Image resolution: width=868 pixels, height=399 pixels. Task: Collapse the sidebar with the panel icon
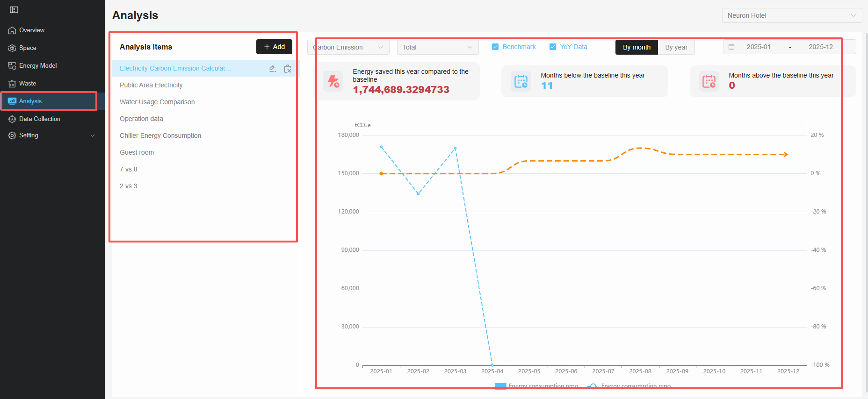[14, 10]
